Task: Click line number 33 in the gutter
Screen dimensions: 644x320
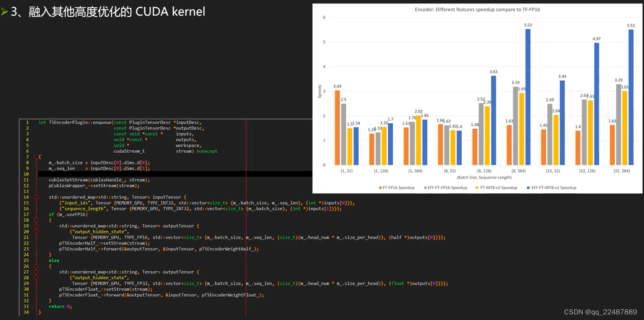Action: point(26,307)
